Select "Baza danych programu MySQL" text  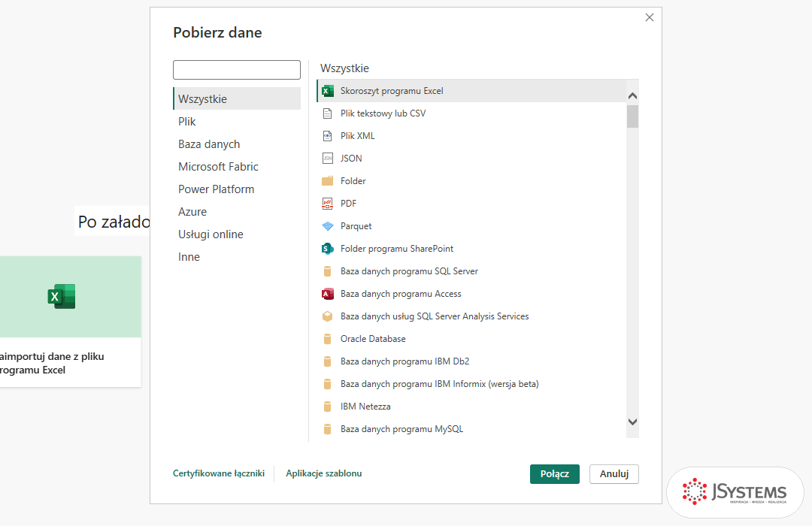pos(401,429)
